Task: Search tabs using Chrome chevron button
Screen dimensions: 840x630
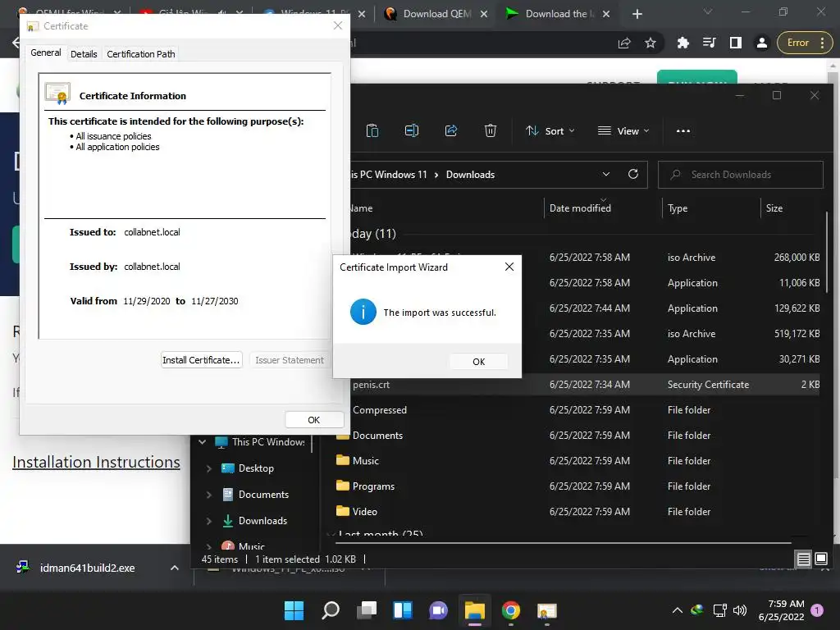Action: [708, 11]
